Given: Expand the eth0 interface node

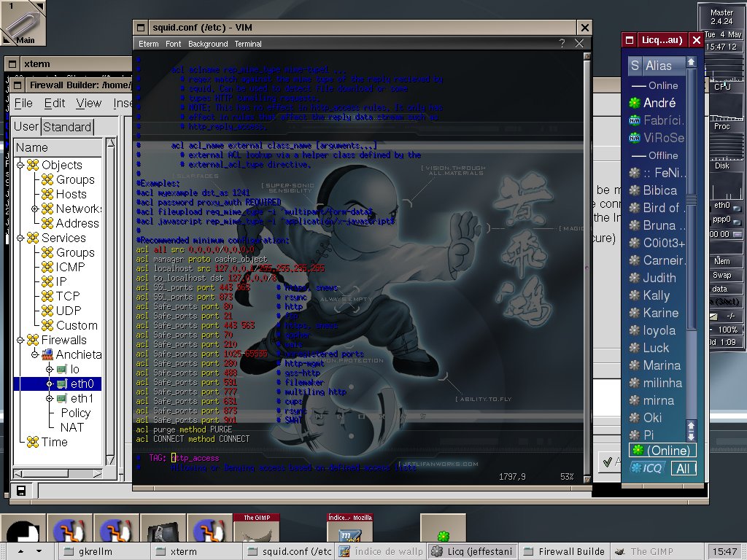Looking at the screenshot, I should pos(50,384).
